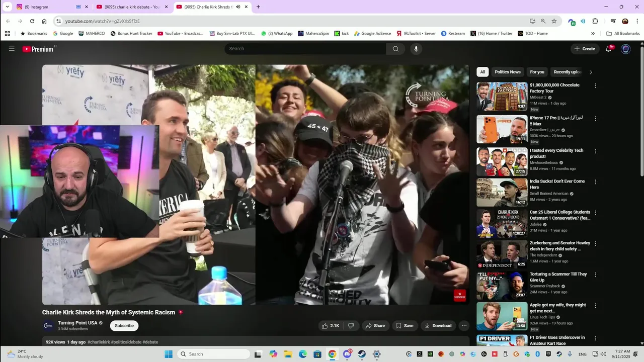Open options for 25 Liberal College Students video

(x=596, y=213)
